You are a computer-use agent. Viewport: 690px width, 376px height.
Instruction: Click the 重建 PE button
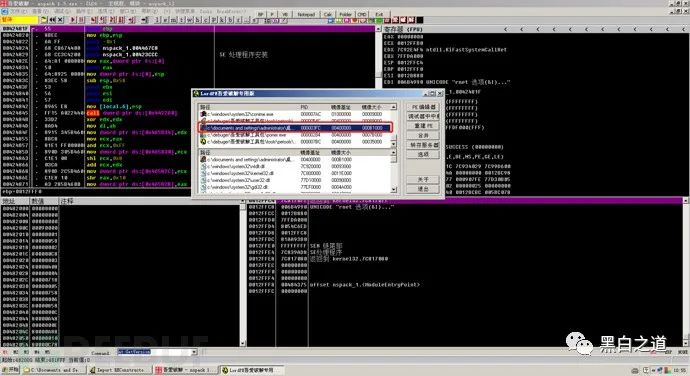(x=423, y=126)
